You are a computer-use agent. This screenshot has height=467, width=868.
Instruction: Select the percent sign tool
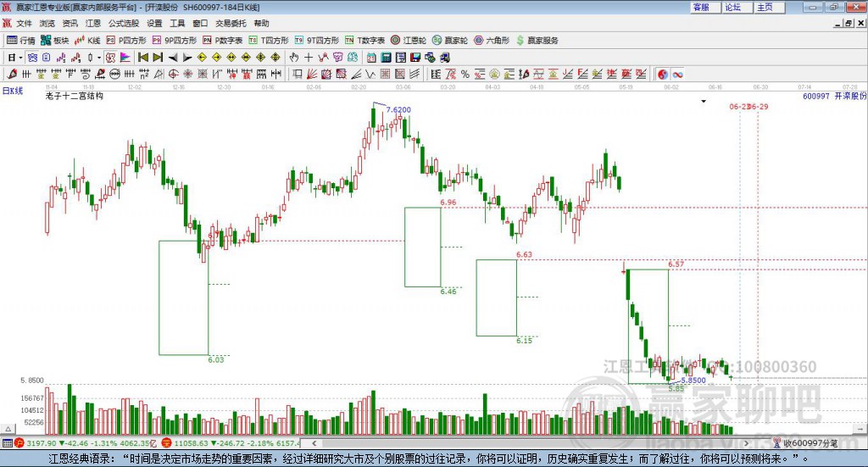pos(465,74)
